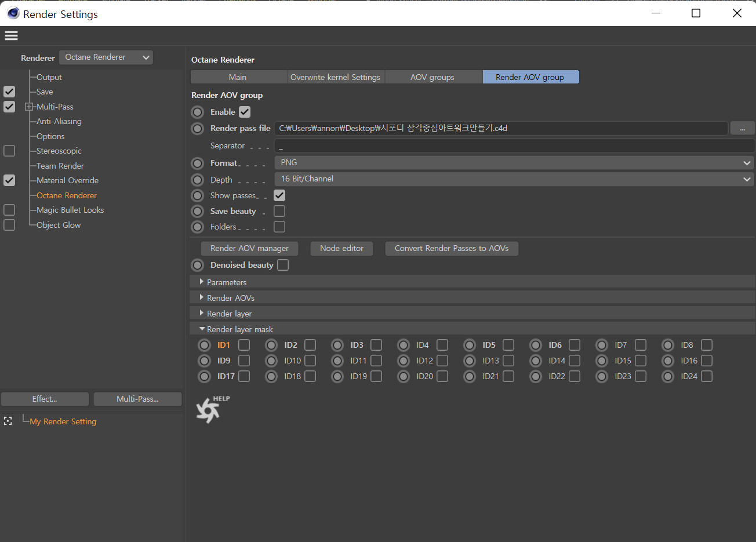Image resolution: width=756 pixels, height=542 pixels.
Task: Click the browse button for render pass file
Action: point(742,129)
